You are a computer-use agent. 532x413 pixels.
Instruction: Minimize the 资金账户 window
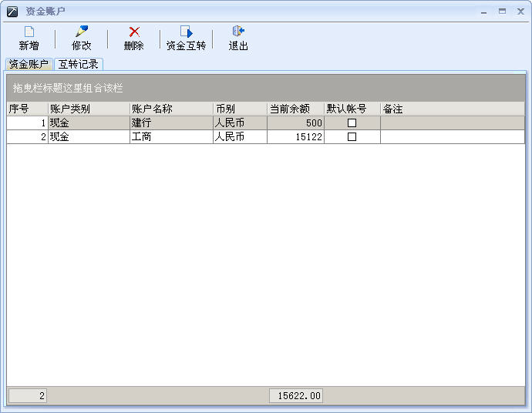point(484,12)
